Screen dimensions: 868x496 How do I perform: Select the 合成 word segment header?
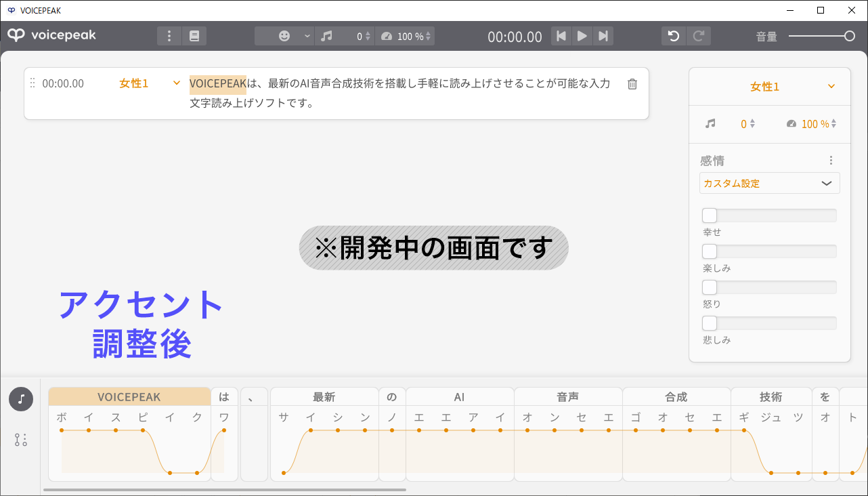click(676, 397)
